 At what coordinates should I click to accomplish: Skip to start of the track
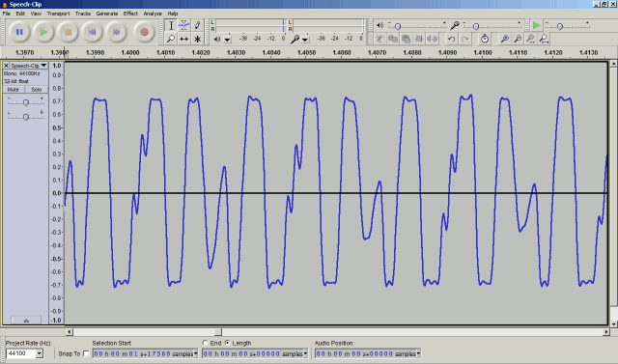(92, 32)
